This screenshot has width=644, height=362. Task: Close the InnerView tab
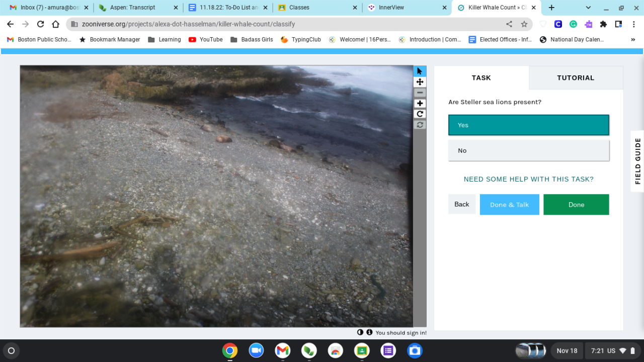coord(444,8)
